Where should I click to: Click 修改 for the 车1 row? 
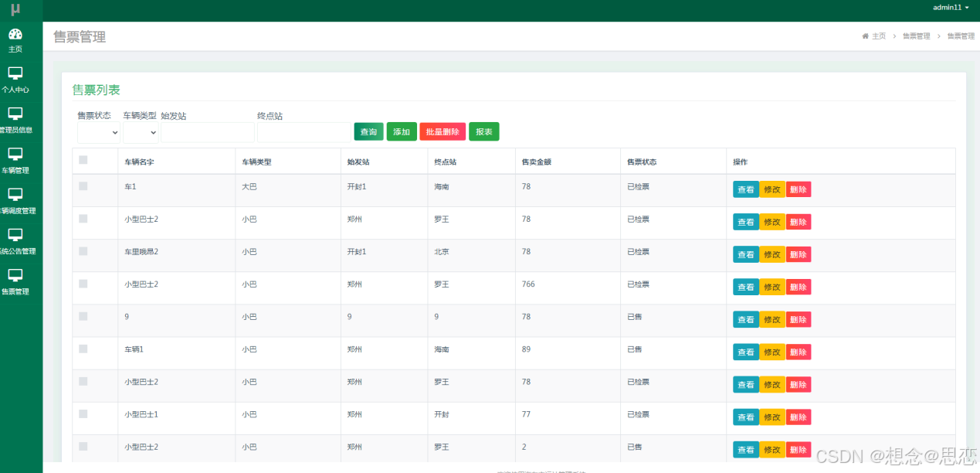772,189
